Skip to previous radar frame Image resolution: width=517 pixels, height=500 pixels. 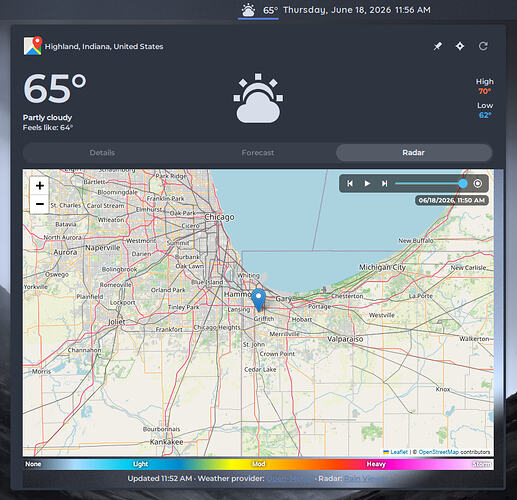tap(350, 183)
